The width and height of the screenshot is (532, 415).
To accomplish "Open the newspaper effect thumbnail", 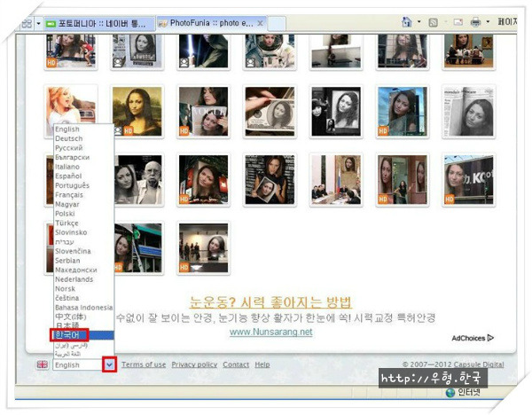I will tap(468, 112).
